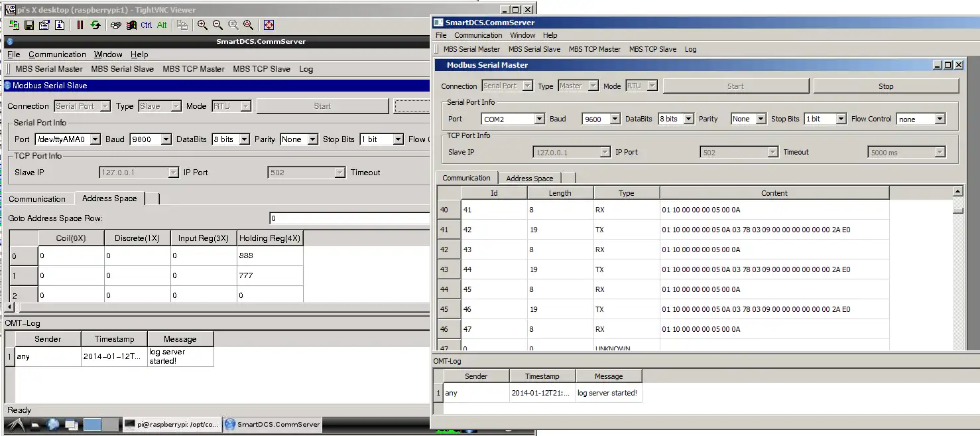Image resolution: width=980 pixels, height=436 pixels.
Task: Open the Baud dropdown in the Serial Slave window
Action: tap(166, 139)
